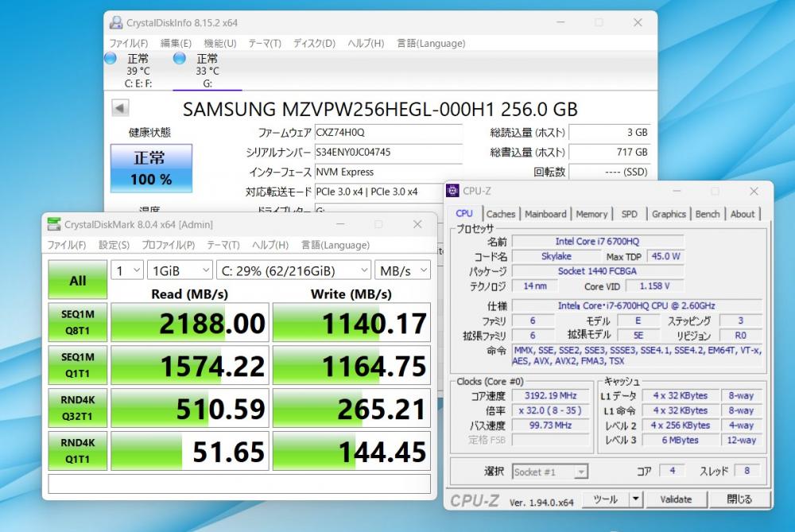Open ファイル(F) menu in CrystalDiskInfo

[129, 43]
